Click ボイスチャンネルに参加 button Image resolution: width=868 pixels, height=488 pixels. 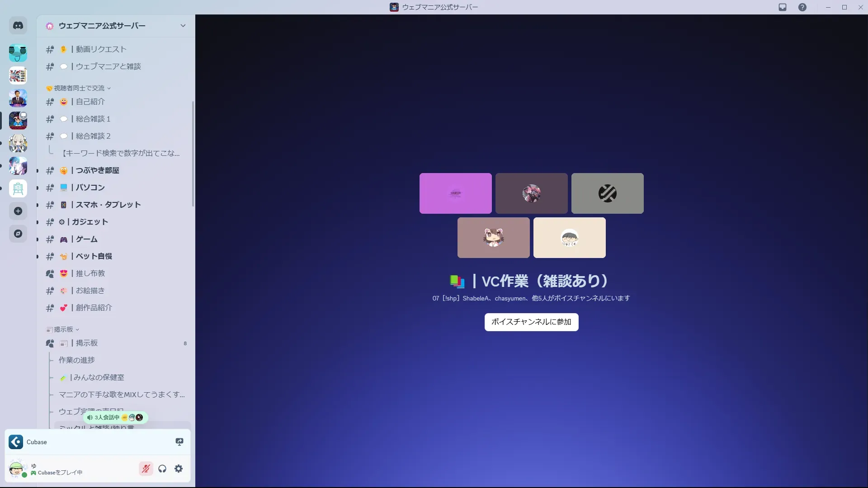point(531,322)
